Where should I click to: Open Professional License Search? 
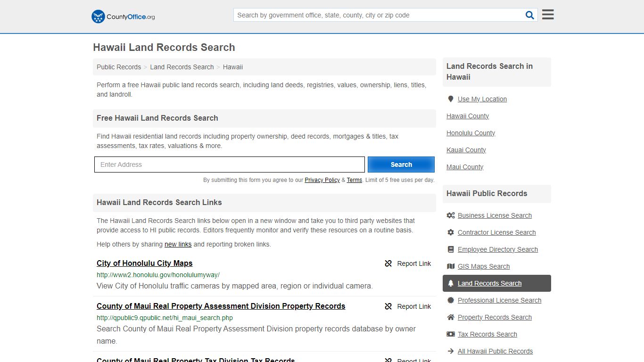point(499,300)
